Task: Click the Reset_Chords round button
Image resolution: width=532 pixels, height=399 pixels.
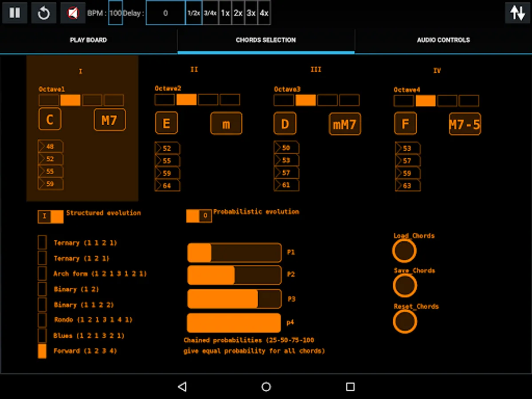Action: coord(404,321)
